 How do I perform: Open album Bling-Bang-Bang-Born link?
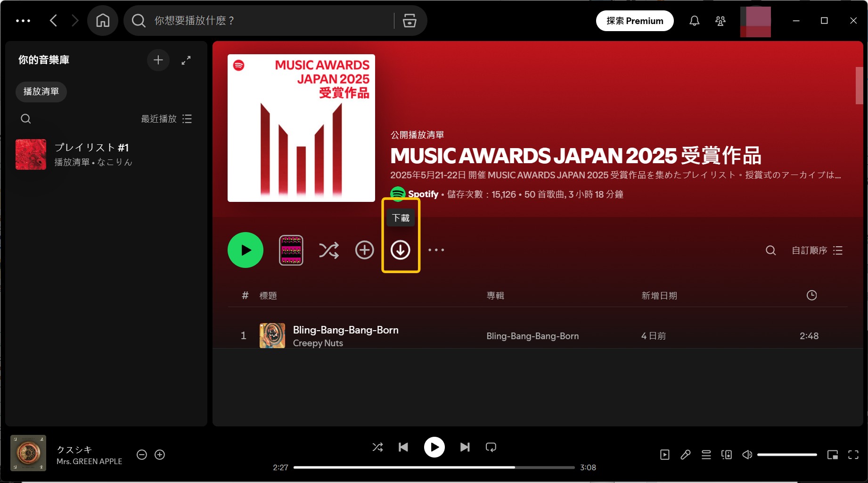(532, 336)
